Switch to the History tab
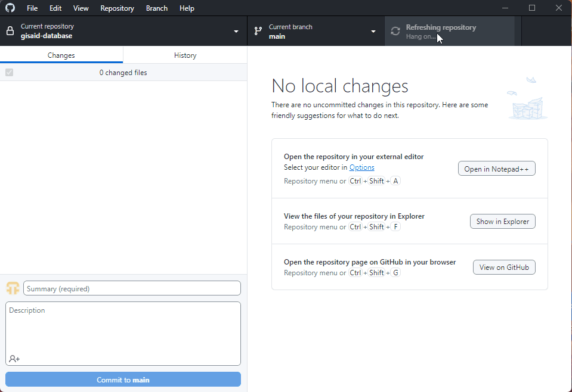Viewport: 572px width, 392px height. [185, 55]
